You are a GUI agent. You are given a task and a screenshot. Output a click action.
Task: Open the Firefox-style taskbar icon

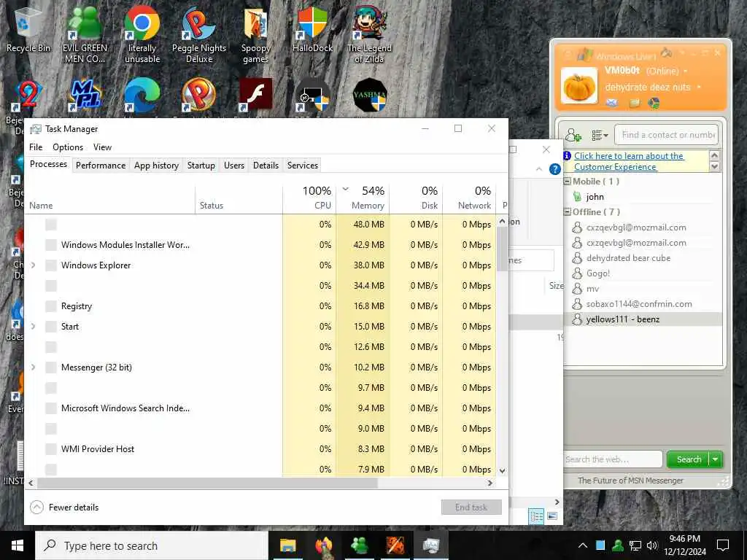coord(323,545)
